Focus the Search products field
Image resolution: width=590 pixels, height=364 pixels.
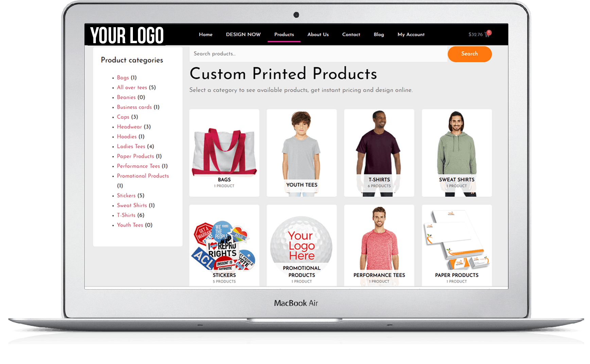tap(318, 54)
